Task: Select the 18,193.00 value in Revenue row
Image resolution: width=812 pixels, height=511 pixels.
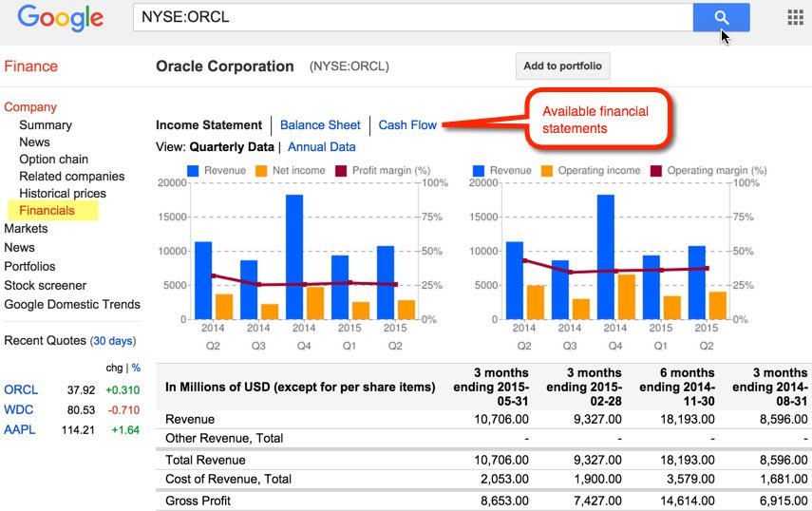Action: pyautogui.click(x=688, y=420)
